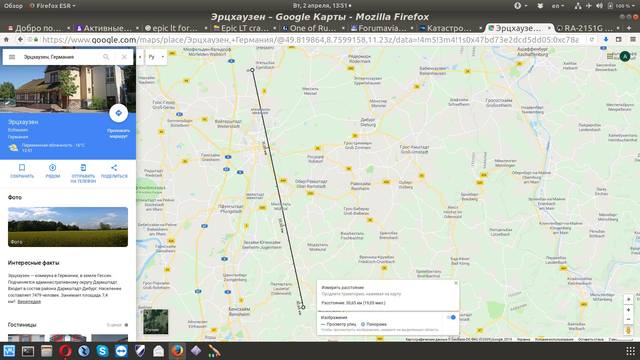Image resolution: width=640 pixels, height=360 pixels.
Task: Show the applications grid in the dock
Action: pyautogui.click(x=631, y=351)
